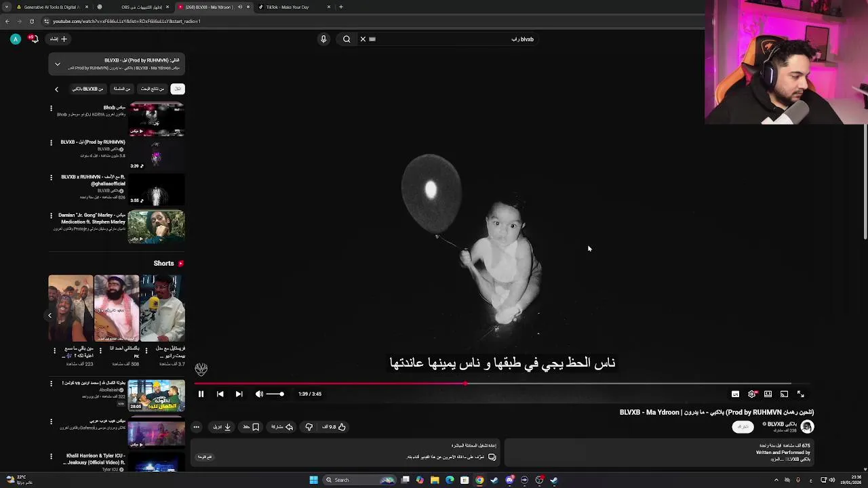Open options for Blvxb mix
Screen dimensions: 868x488
pyautogui.click(x=51, y=108)
